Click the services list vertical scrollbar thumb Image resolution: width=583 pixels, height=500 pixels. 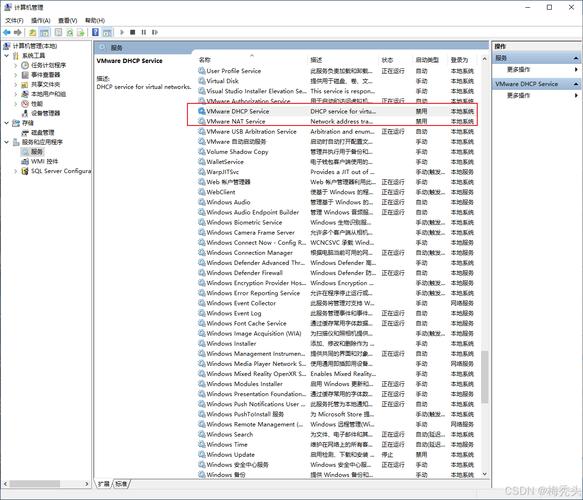484,377
